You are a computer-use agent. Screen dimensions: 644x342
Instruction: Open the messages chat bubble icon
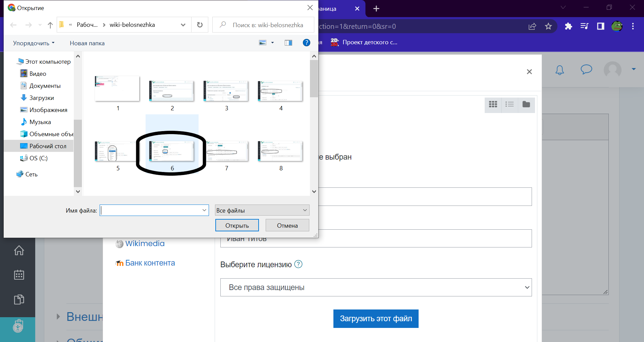[586, 69]
